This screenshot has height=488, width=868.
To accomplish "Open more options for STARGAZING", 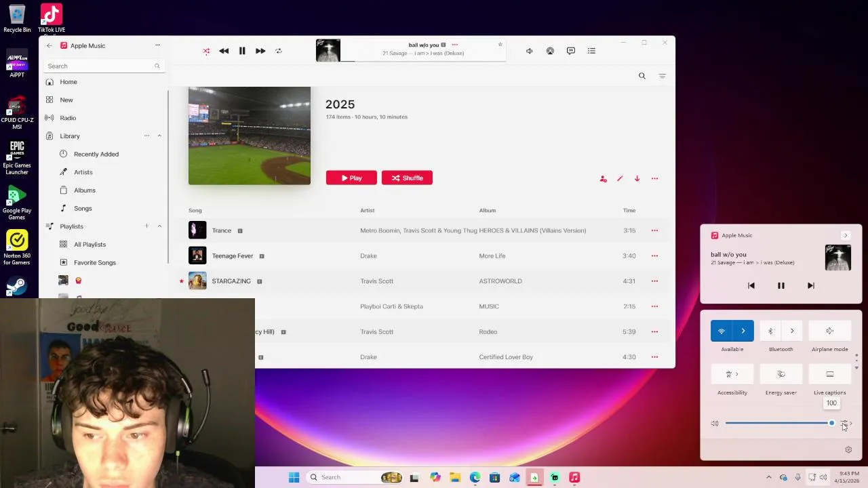I will point(654,281).
